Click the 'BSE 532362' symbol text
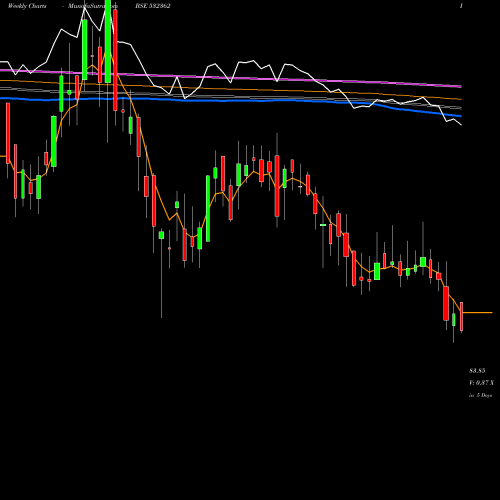The image size is (500, 500). tap(153, 6)
